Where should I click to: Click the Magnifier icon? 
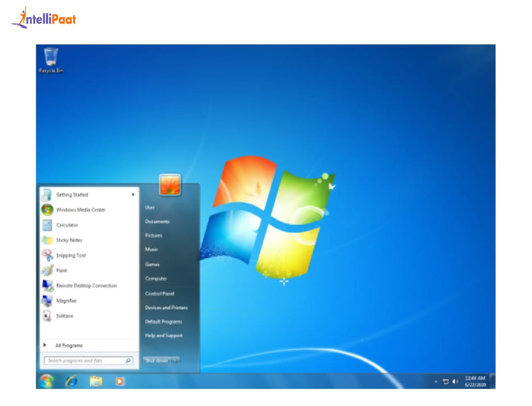tap(47, 301)
